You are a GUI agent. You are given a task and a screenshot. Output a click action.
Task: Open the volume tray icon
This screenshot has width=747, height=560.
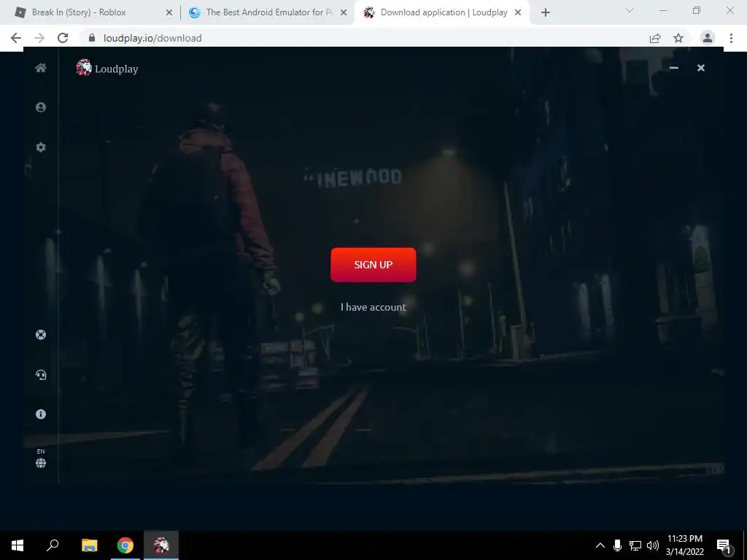[x=653, y=545]
